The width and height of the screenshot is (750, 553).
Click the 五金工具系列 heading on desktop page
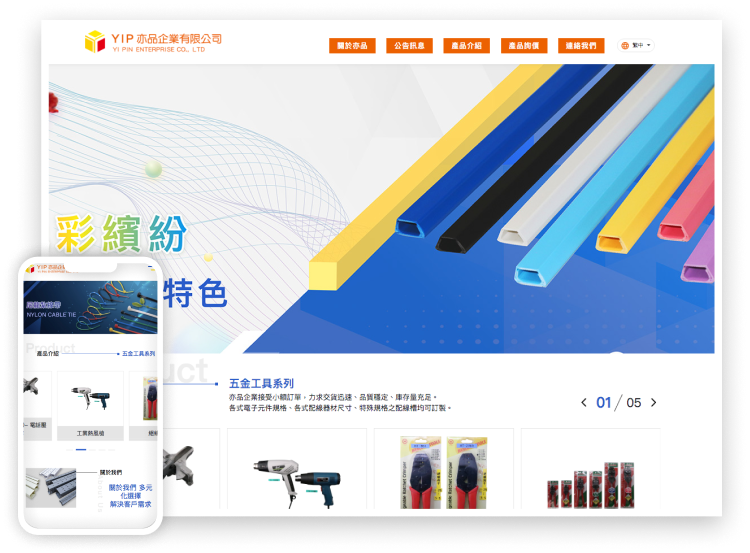point(261,383)
